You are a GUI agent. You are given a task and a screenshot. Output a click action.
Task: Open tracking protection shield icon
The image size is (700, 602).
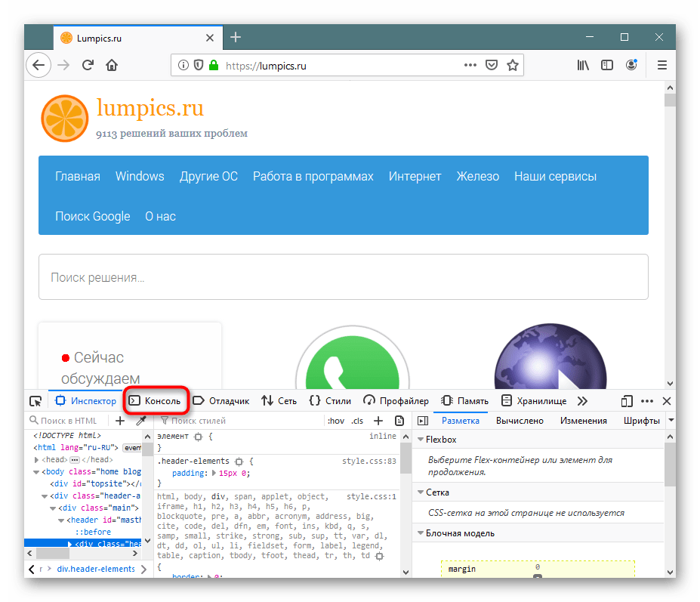coord(199,66)
